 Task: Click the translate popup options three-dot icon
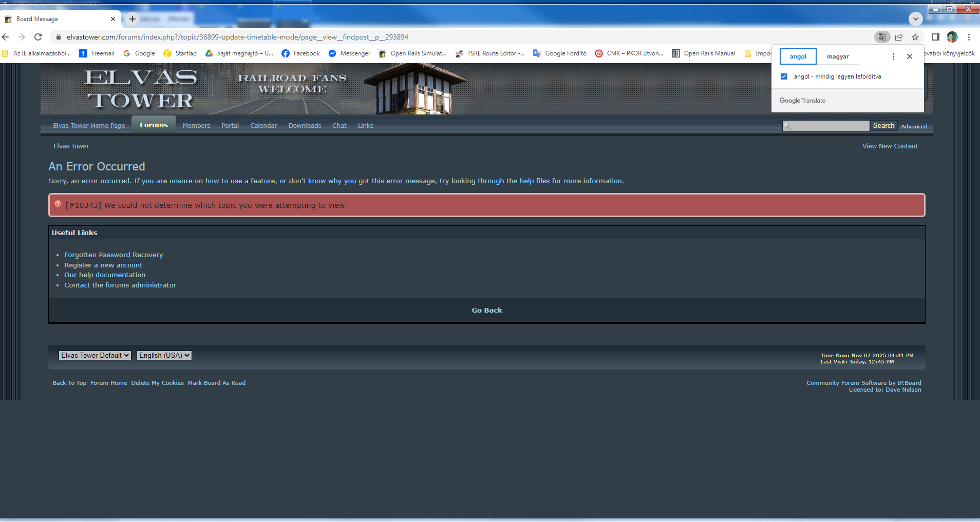point(893,56)
